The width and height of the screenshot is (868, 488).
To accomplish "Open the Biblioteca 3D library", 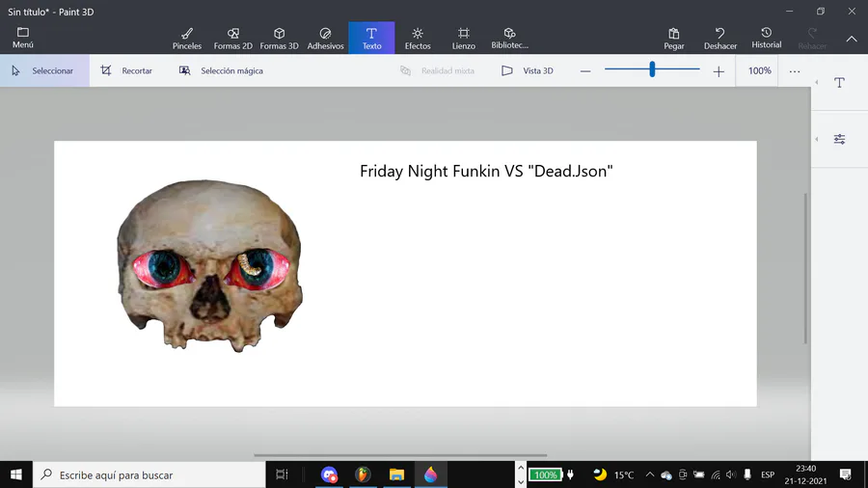I will 509,39.
